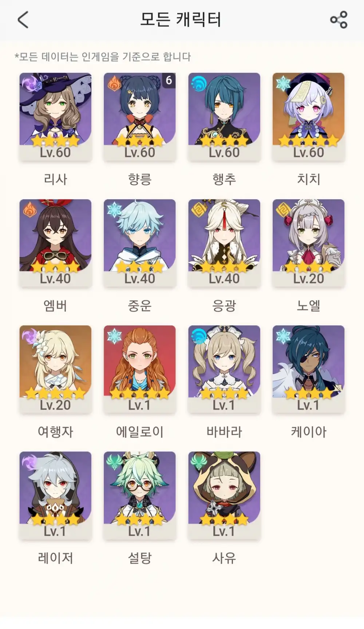364x629 pixels.
Task: Open Amber's Lv.40 card (엠버)
Action: [x=55, y=243]
